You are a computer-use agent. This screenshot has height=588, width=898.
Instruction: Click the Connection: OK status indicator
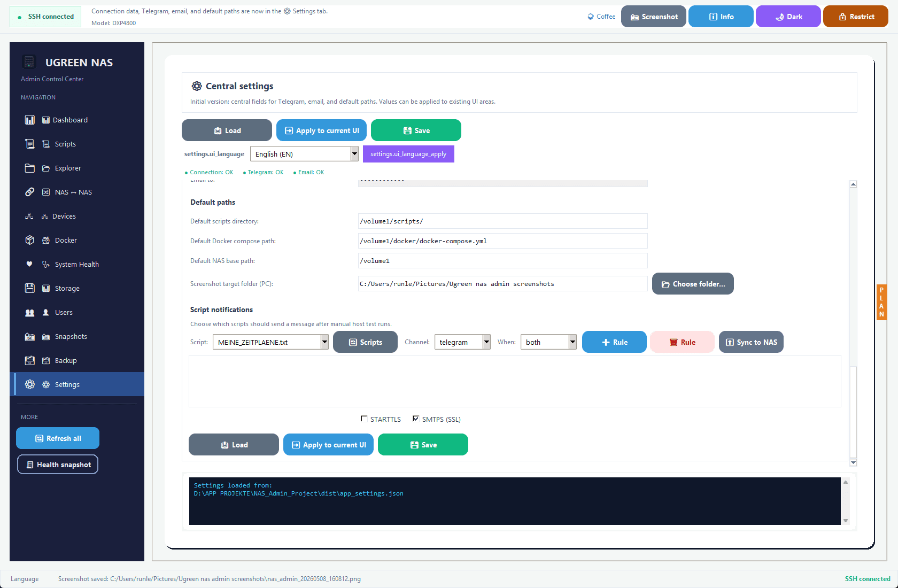pyautogui.click(x=209, y=172)
